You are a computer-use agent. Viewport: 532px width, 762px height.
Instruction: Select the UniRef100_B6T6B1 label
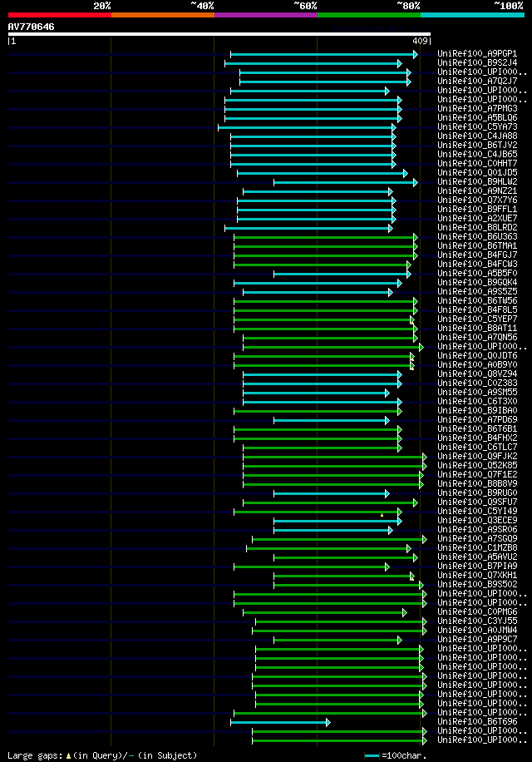[477, 429]
